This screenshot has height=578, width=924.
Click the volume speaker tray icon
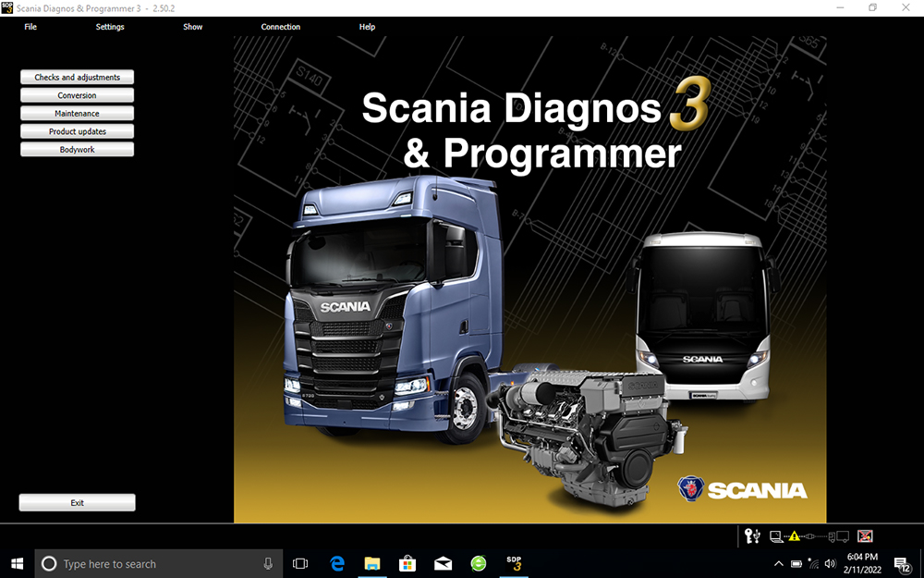point(831,564)
